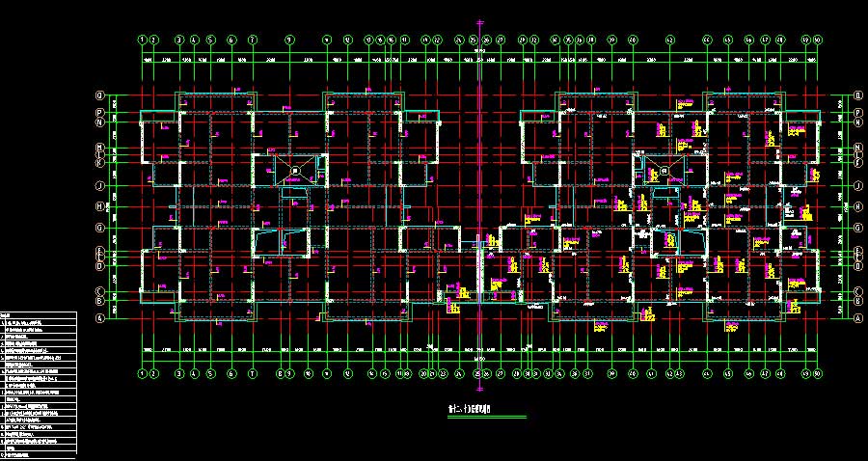Viewport: 868px width, 461px height.
Task: Click grid bubble 50 in top axis row
Action: tap(817, 40)
